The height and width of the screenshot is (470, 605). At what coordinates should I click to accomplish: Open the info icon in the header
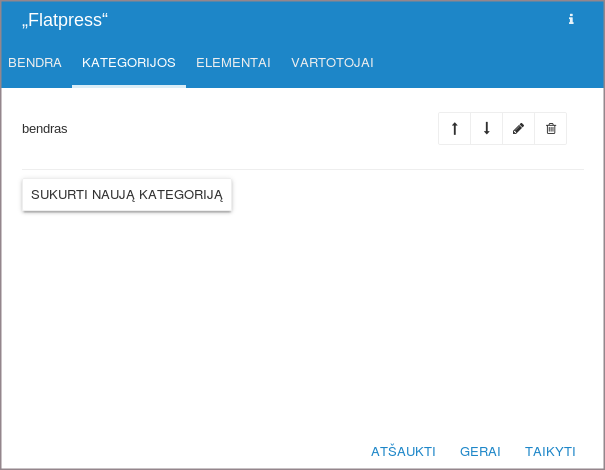[x=571, y=19]
